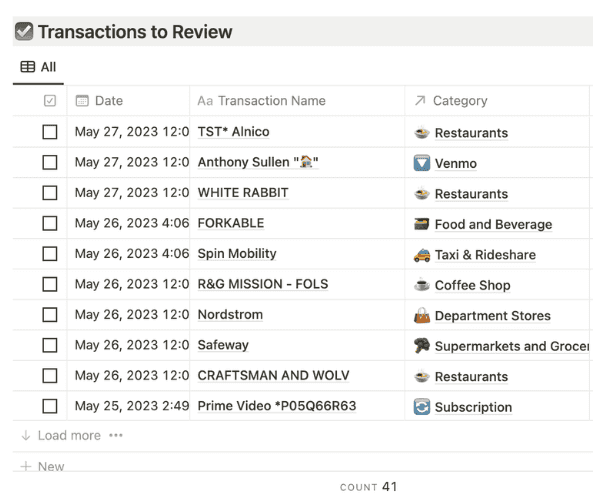This screenshot has width=600, height=500.
Task: Open the Subscription category link
Action: click(473, 407)
